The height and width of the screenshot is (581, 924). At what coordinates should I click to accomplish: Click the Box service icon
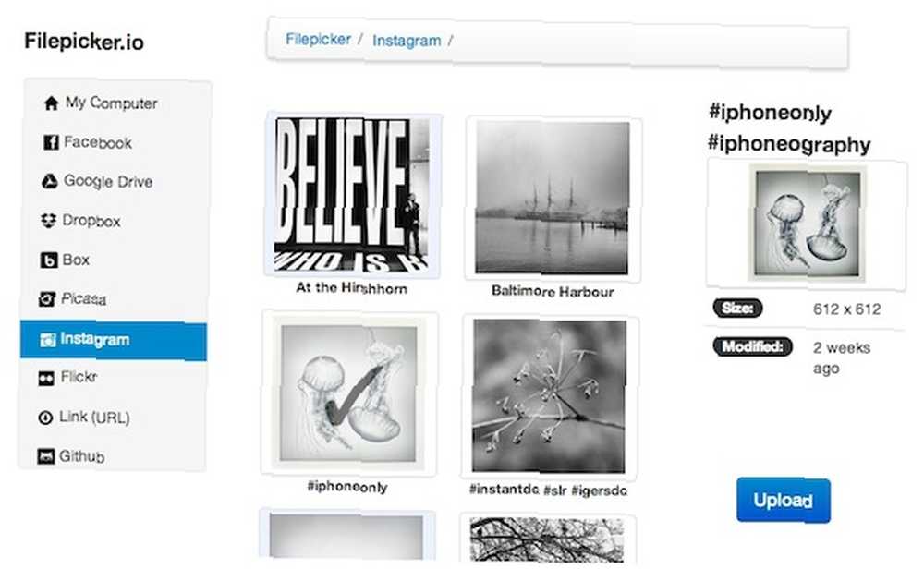tap(48, 260)
